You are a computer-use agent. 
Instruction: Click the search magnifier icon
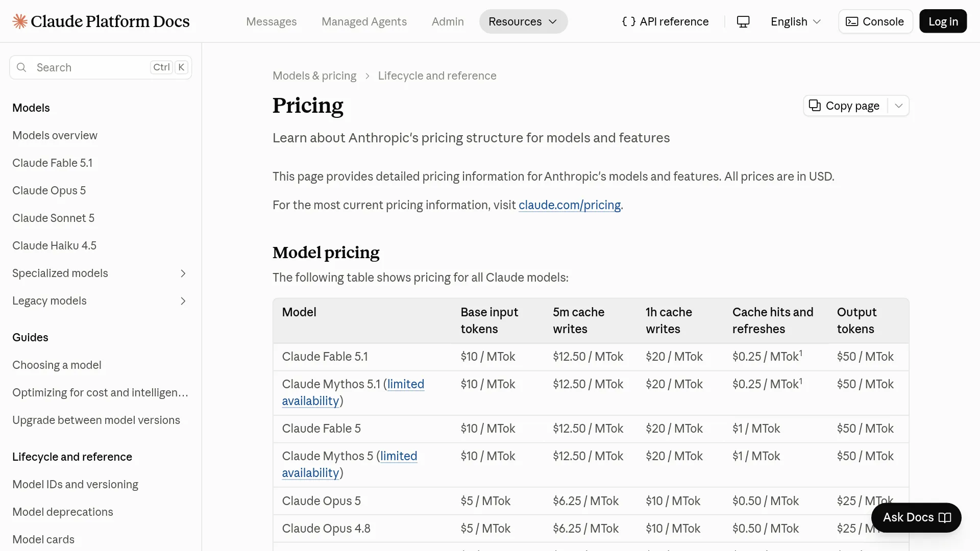pyautogui.click(x=21, y=67)
